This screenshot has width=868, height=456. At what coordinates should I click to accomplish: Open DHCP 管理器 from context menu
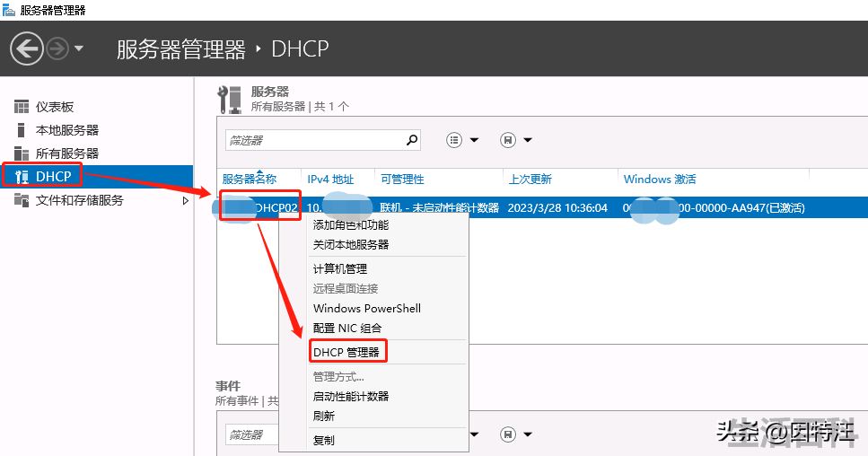tap(346, 352)
